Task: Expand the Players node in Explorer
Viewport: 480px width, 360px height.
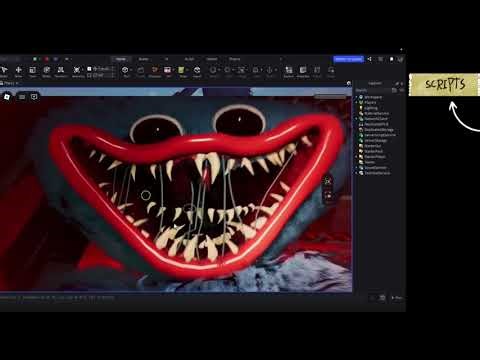Action: (356, 102)
